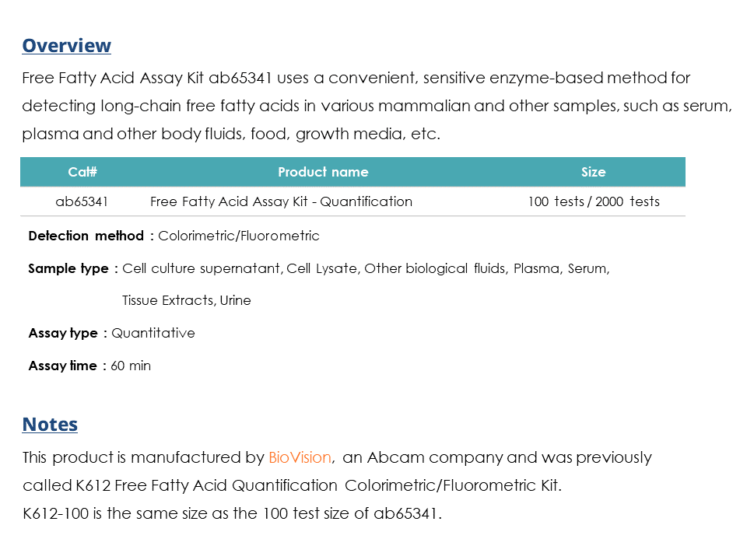Screen dimensions: 747x560
Task: Click the line mentioning K612 Free Fatty Acid Quantification
Action: point(292,485)
